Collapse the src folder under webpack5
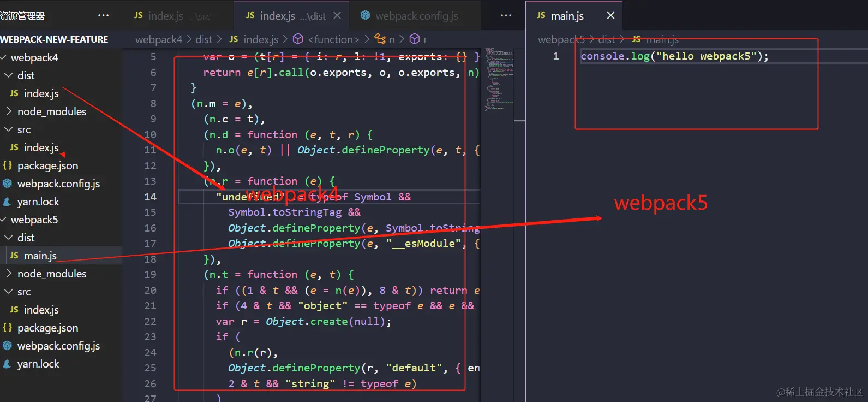The image size is (868, 402). 9,292
